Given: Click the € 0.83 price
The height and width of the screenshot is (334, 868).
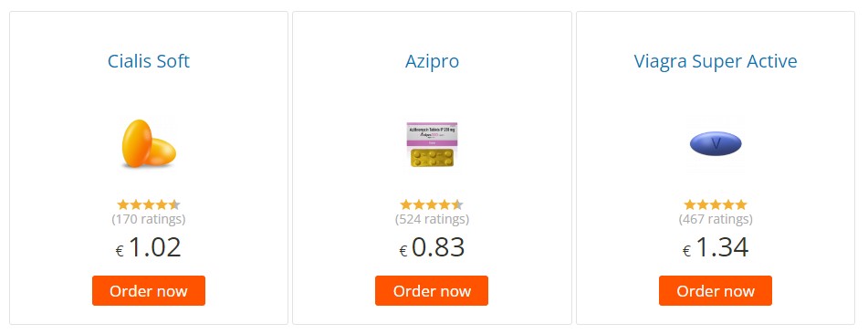Looking at the screenshot, I should 432,247.
